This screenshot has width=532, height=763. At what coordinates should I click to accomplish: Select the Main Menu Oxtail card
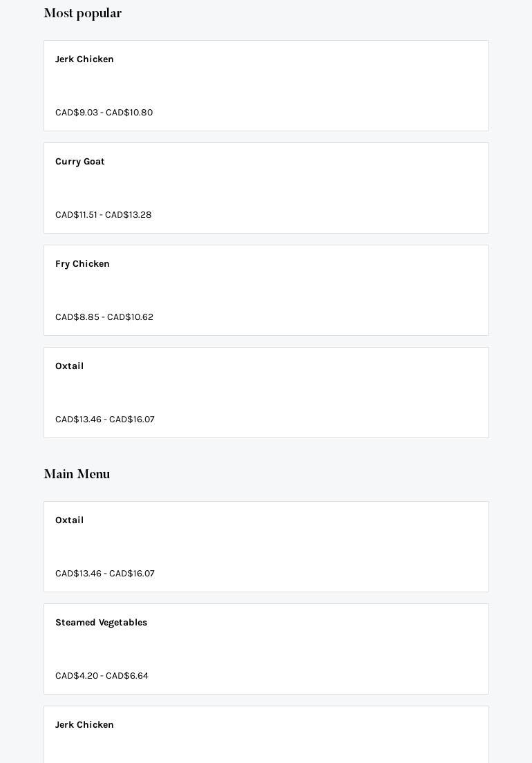[x=266, y=547]
